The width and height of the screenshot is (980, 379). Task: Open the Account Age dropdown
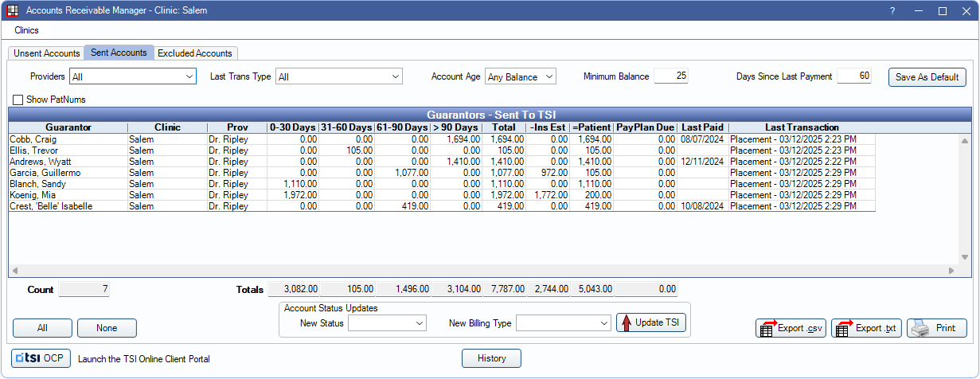(x=520, y=76)
